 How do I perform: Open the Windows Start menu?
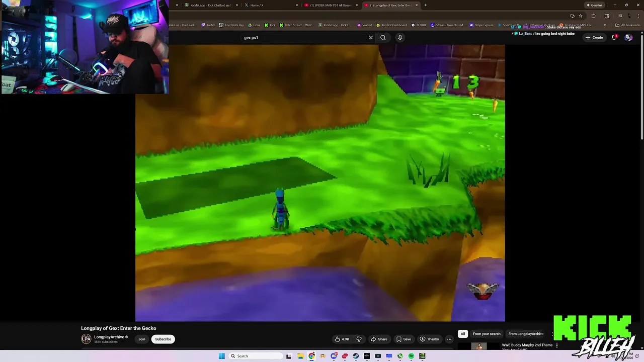[221, 356]
